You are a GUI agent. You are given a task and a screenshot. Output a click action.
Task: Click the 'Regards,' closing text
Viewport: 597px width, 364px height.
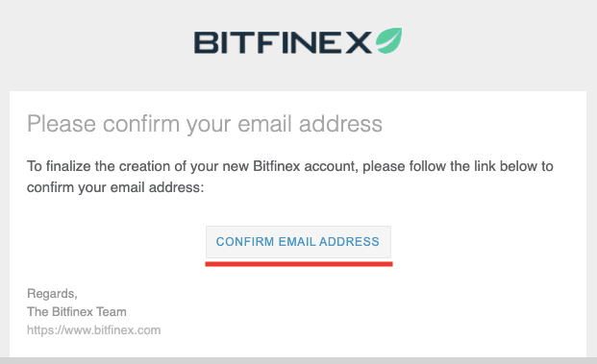click(x=52, y=294)
